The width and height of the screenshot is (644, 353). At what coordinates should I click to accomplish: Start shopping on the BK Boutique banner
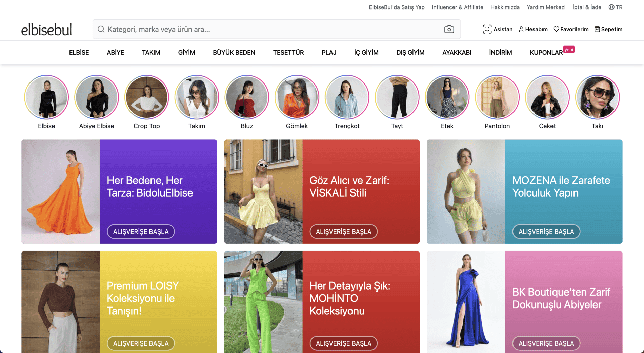[x=546, y=343]
